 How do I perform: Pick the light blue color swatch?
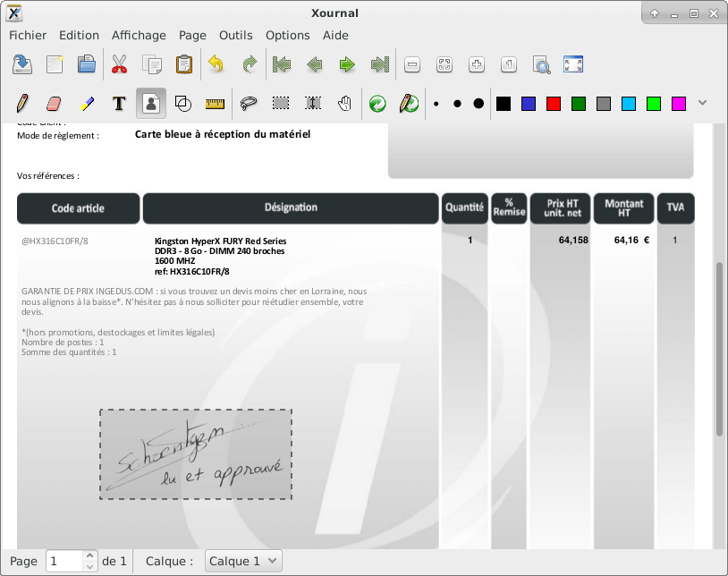pos(629,104)
